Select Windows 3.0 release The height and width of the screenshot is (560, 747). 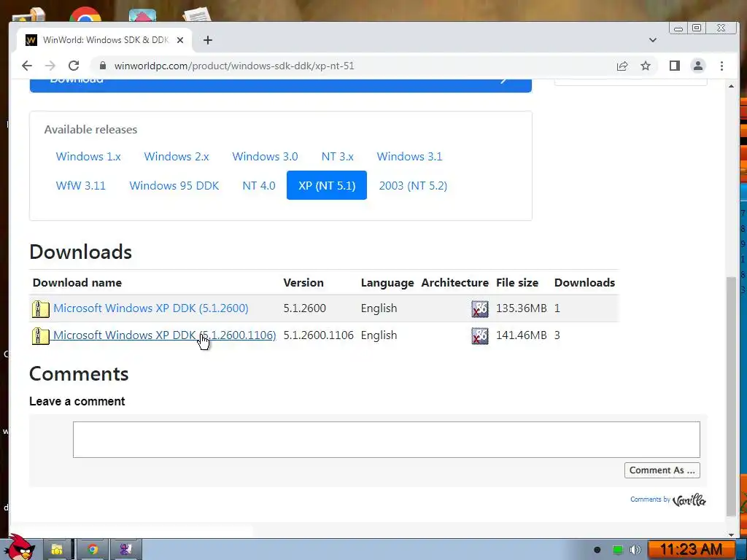click(265, 157)
